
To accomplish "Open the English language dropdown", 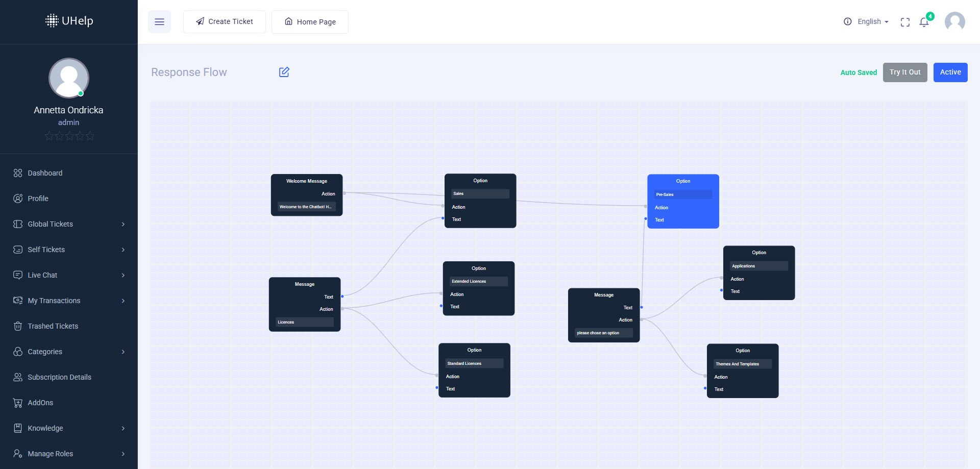I will coord(873,22).
